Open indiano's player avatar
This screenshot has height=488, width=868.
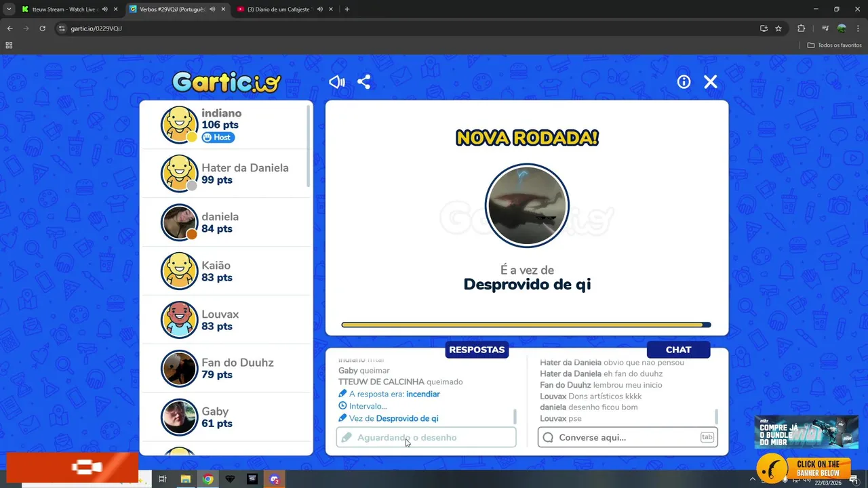pyautogui.click(x=179, y=125)
